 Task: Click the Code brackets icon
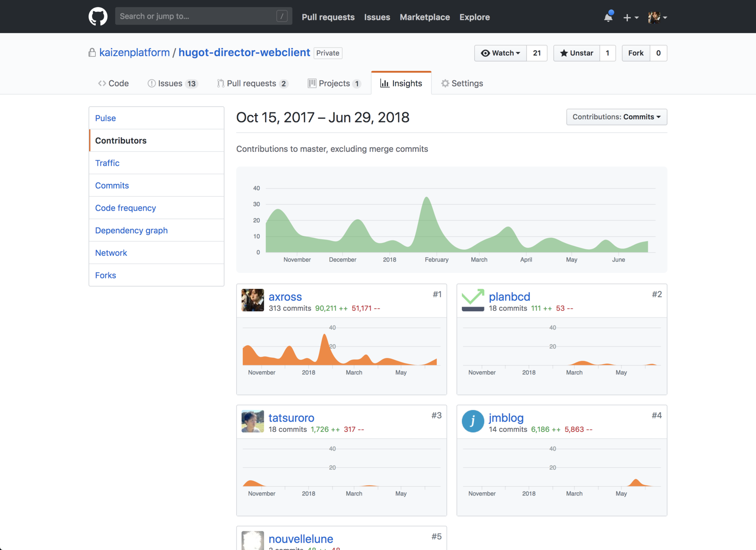pyautogui.click(x=102, y=83)
